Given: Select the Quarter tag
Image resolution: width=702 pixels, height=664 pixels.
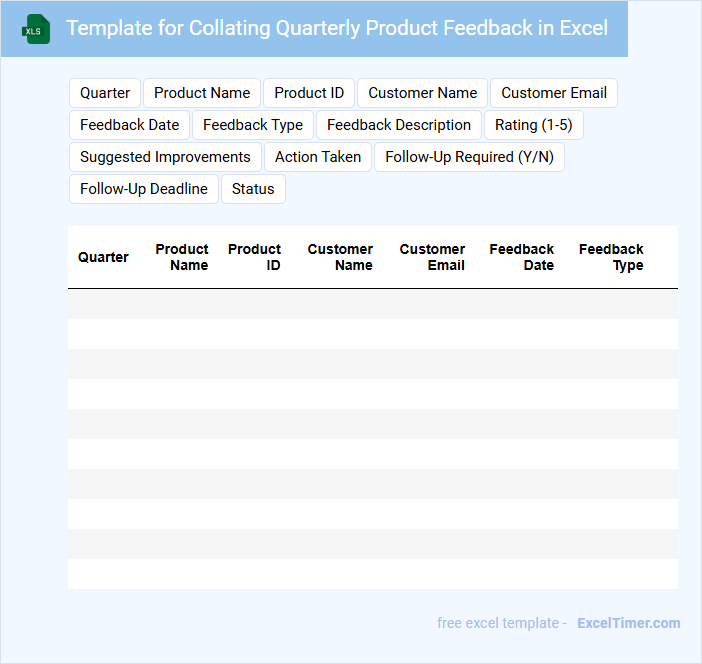Looking at the screenshot, I should pyautogui.click(x=105, y=93).
